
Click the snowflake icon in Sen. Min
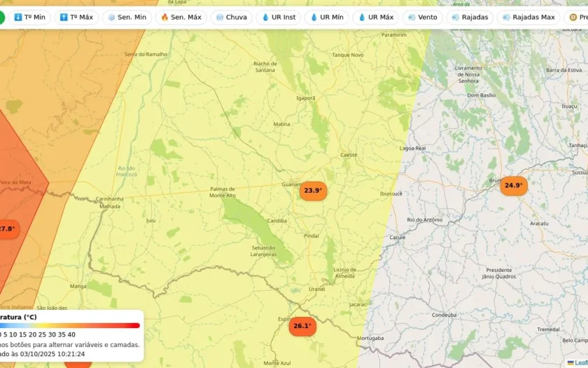pyautogui.click(x=111, y=18)
